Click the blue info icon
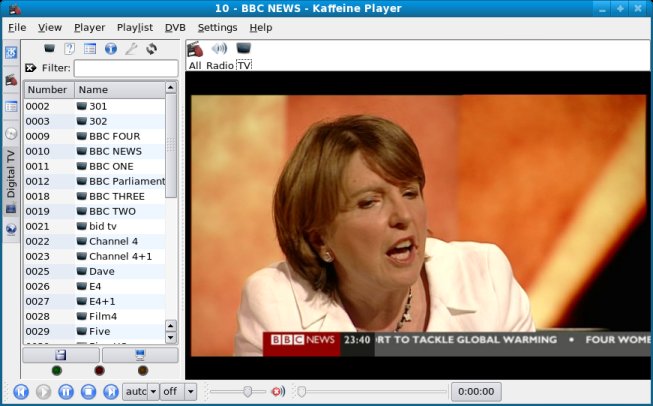The image size is (653, 406). tap(110, 49)
